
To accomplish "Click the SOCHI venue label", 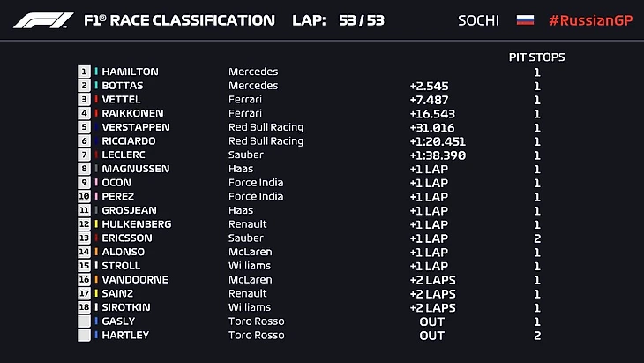I will click(x=478, y=19).
